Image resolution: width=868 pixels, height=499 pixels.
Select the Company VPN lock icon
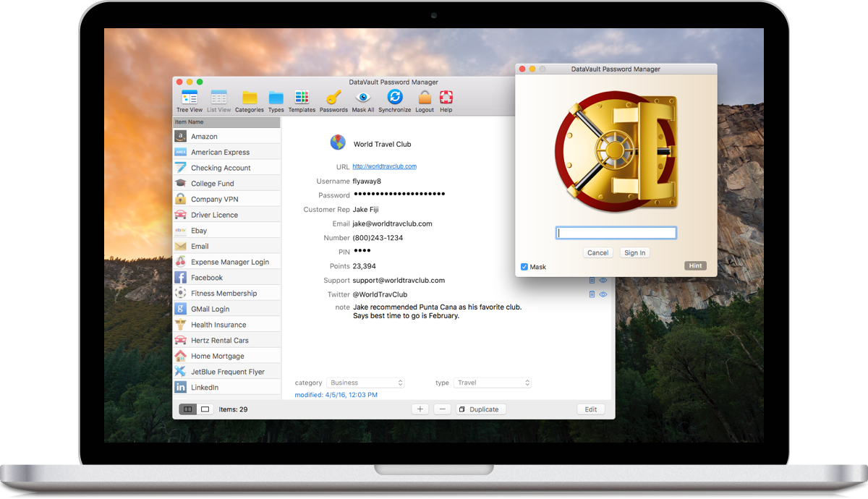tap(180, 199)
